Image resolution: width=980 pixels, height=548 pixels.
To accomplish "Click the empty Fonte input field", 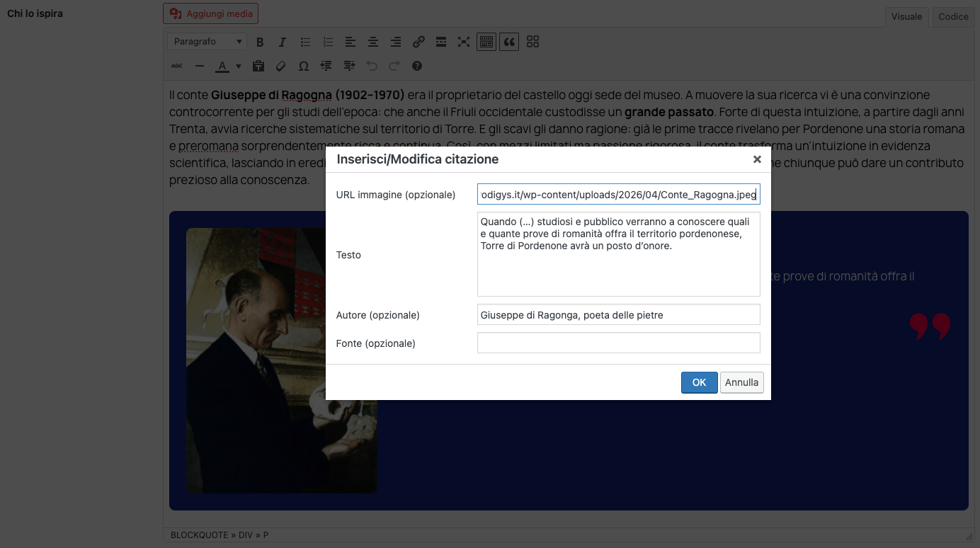I will pos(619,343).
